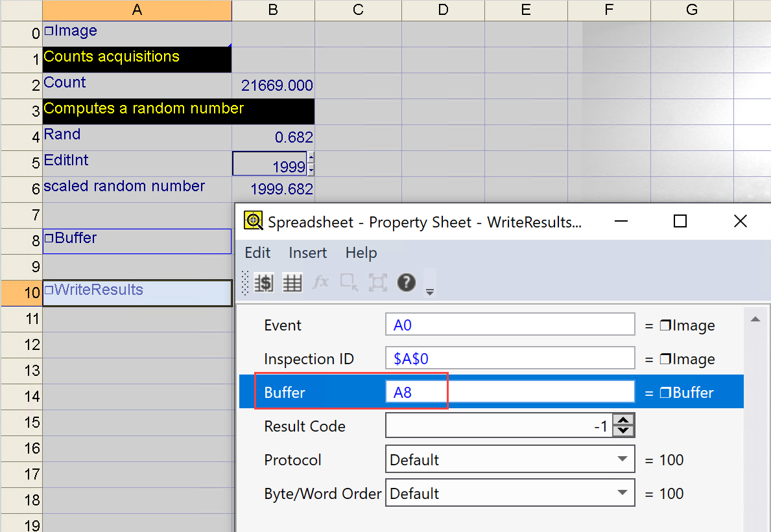Click the fx insert function icon

[x=321, y=283]
